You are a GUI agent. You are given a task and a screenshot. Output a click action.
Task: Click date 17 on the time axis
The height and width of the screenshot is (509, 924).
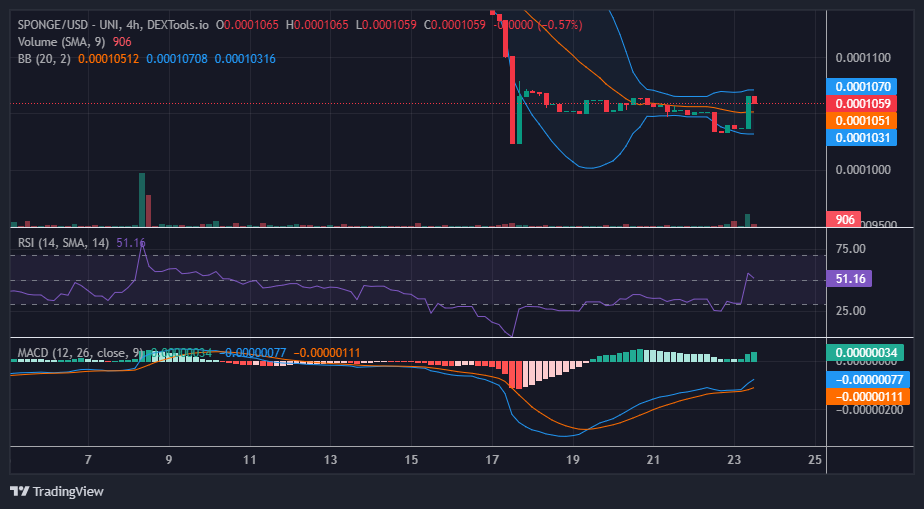[492, 460]
